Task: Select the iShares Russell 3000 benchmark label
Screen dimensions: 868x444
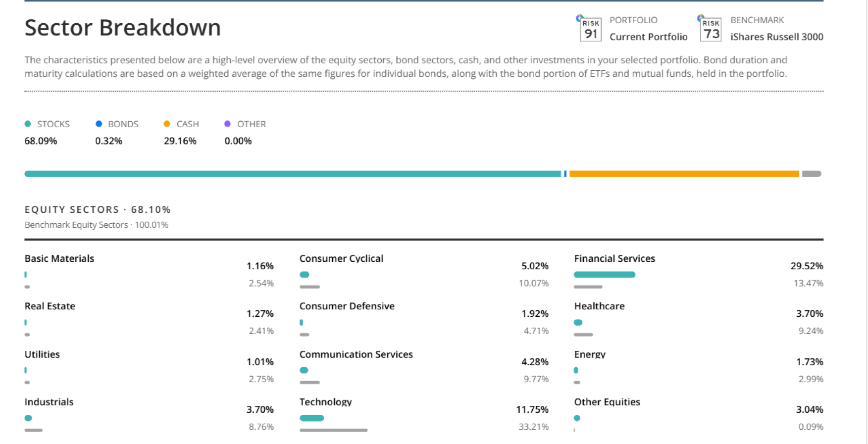Action: 776,37
